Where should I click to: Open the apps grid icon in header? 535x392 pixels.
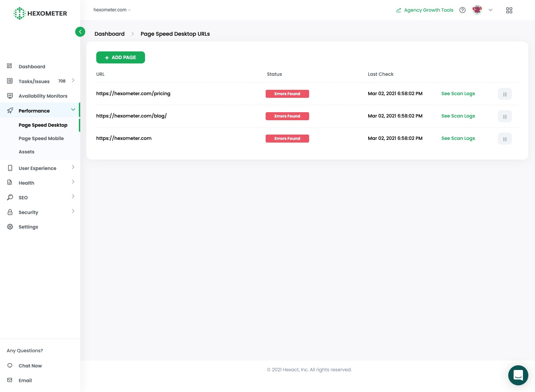click(509, 10)
